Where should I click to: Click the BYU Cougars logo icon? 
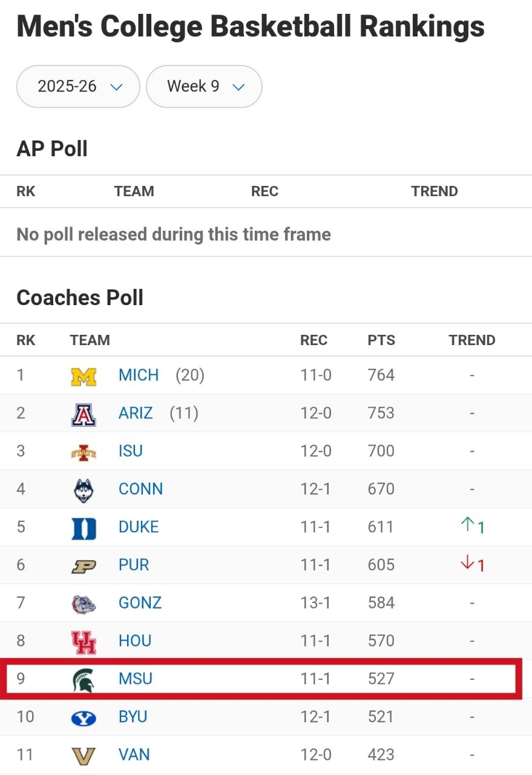(84, 717)
